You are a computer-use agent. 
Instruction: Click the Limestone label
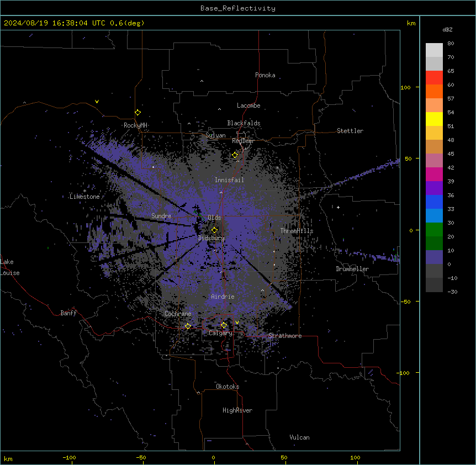tap(84, 197)
